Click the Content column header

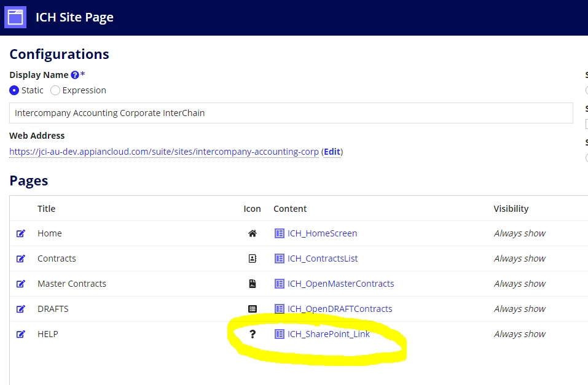[x=290, y=209]
